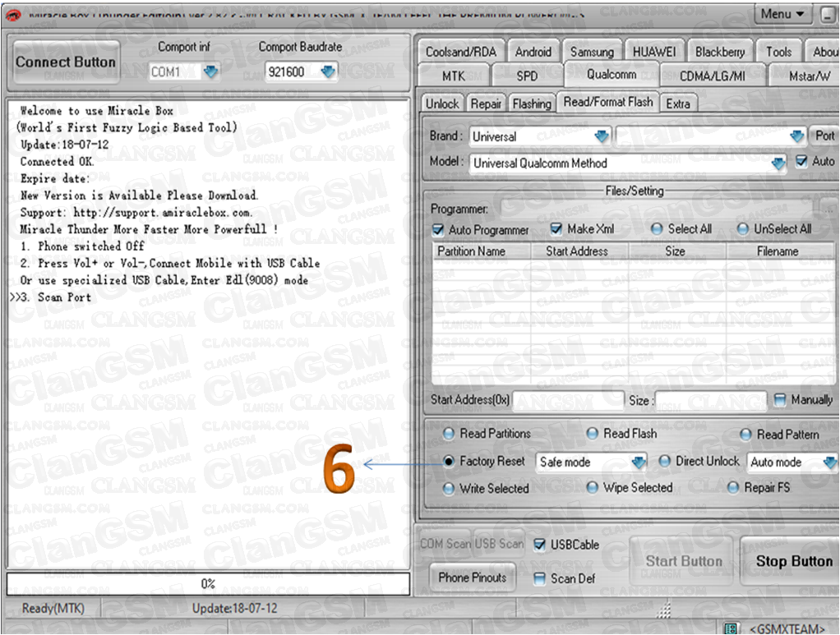Click the Start Address(0x) input field
The image size is (840, 635).
tap(568, 400)
